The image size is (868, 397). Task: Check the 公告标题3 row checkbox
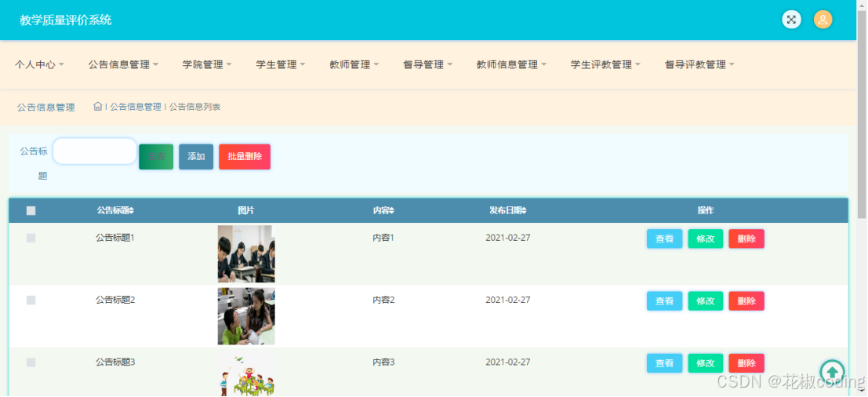[31, 362]
